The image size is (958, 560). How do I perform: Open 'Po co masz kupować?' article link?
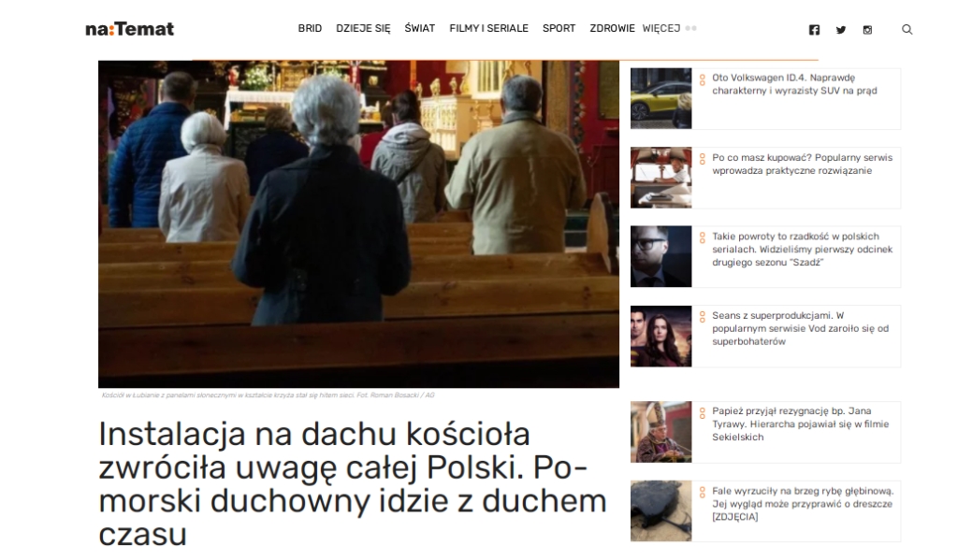802,164
